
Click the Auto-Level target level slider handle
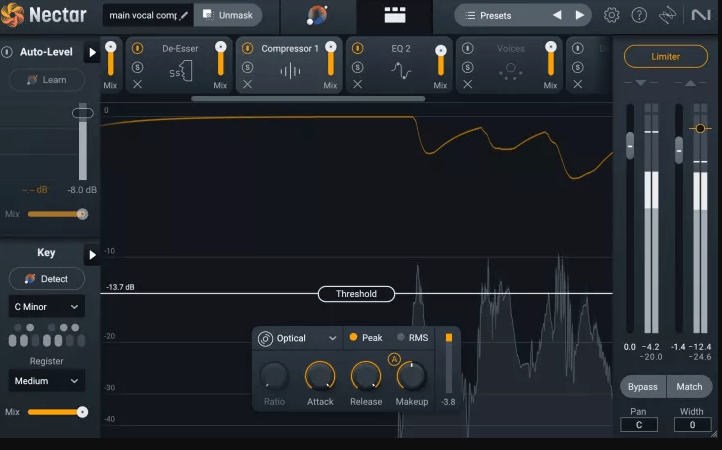point(82,113)
